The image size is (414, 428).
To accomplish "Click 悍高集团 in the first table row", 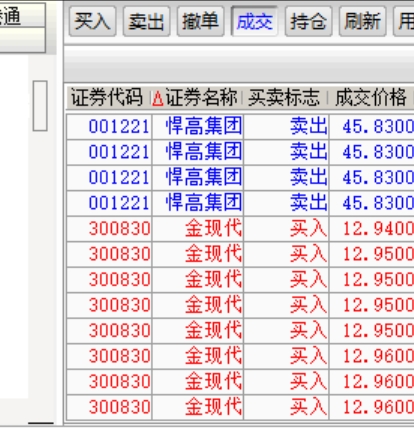I will pyautogui.click(x=198, y=127).
